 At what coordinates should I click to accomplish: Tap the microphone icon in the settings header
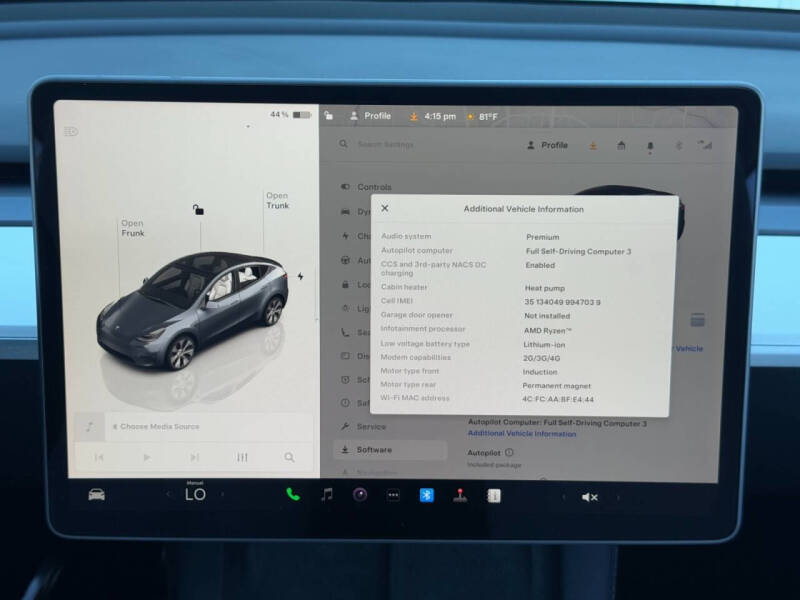[651, 145]
